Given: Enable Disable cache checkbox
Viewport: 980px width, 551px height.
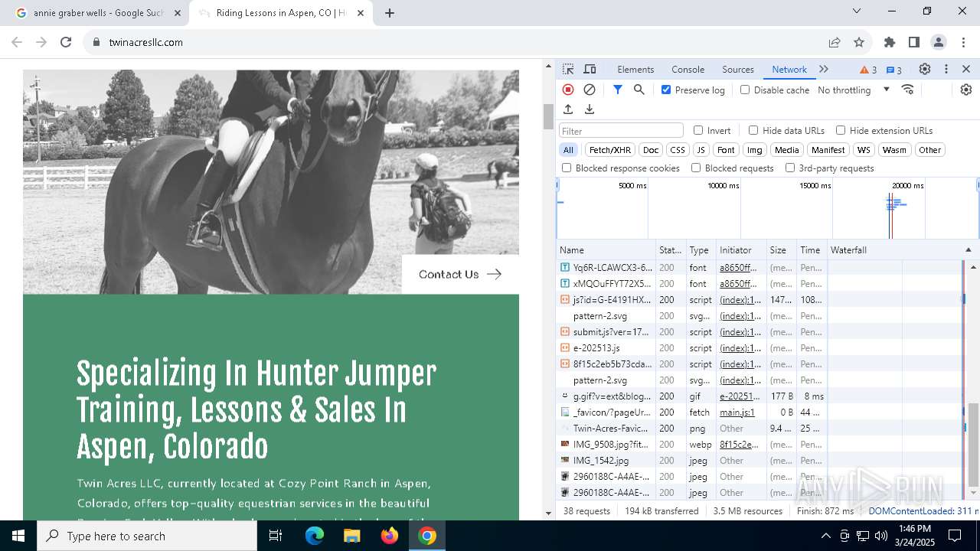Looking at the screenshot, I should [745, 90].
